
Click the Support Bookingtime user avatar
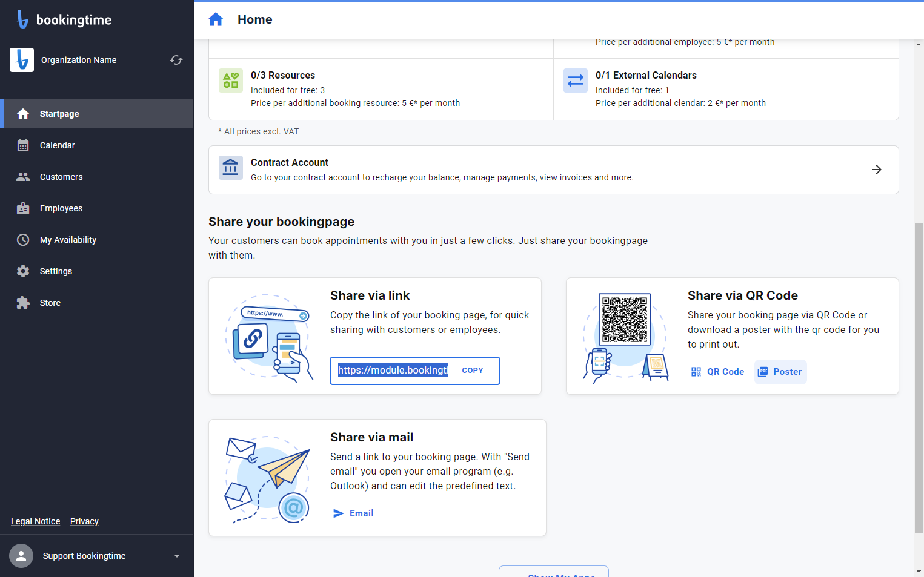[21, 556]
